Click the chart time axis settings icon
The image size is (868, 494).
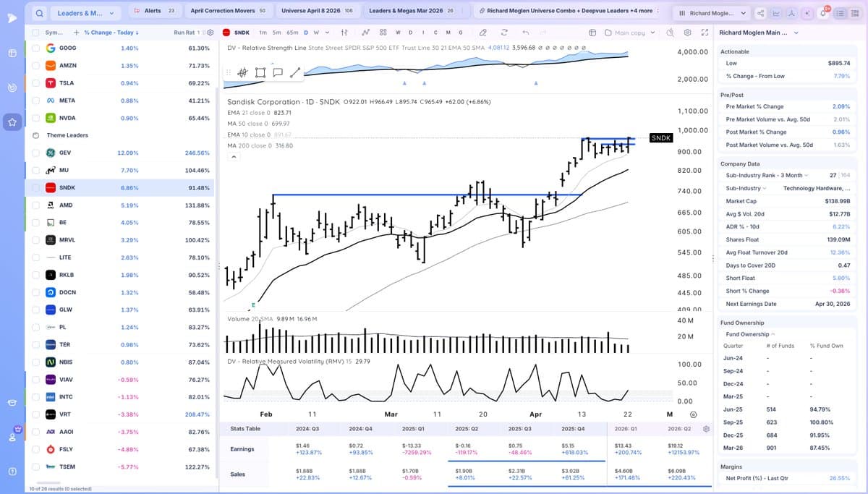[694, 414]
